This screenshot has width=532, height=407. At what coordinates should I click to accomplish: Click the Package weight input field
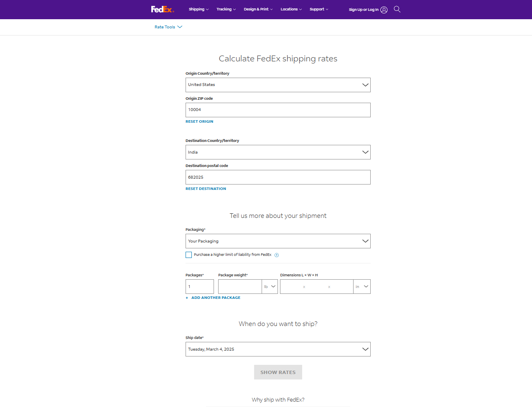pyautogui.click(x=240, y=286)
